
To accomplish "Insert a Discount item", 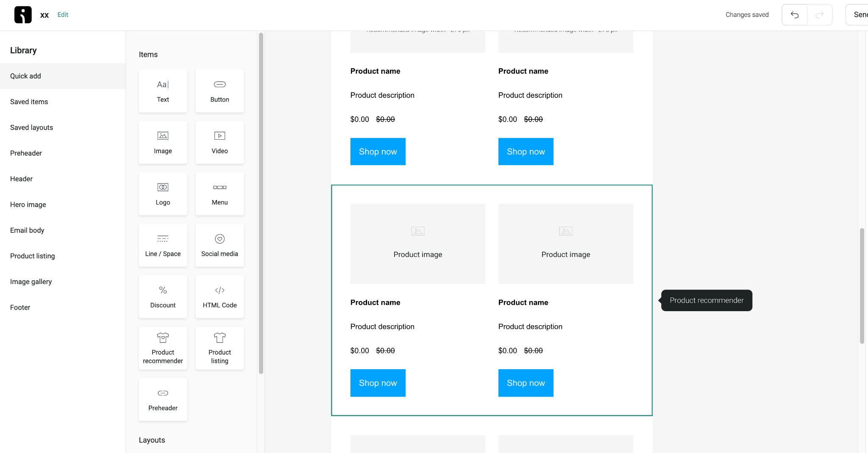I will tap(163, 296).
